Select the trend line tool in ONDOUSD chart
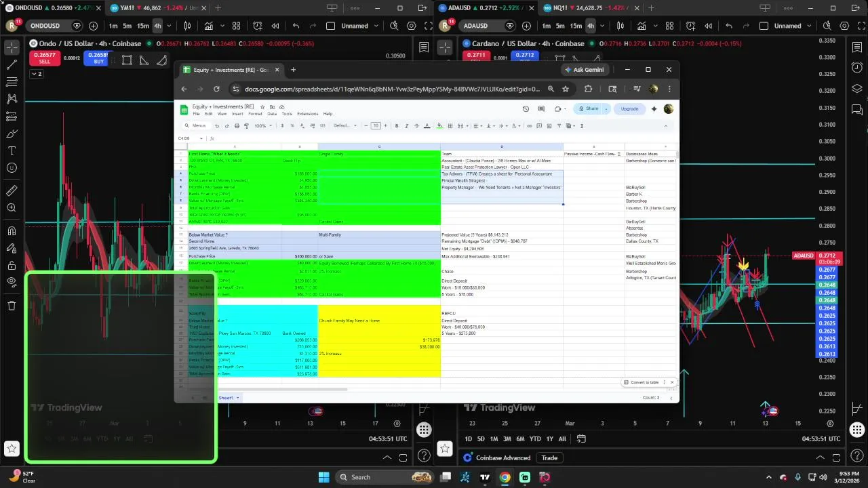The image size is (868, 488). click(12, 65)
